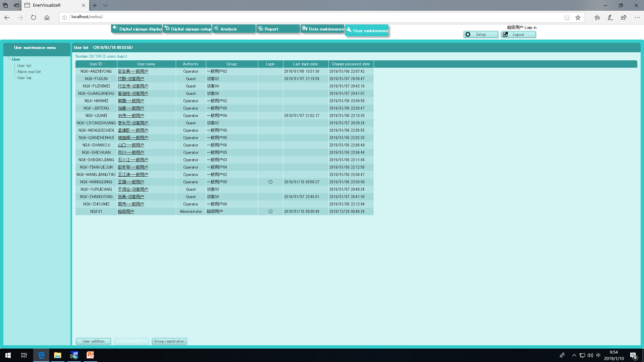Image resolution: width=644 pixels, height=362 pixels.
Task: Refresh the page with reload icon
Action: 33,17
